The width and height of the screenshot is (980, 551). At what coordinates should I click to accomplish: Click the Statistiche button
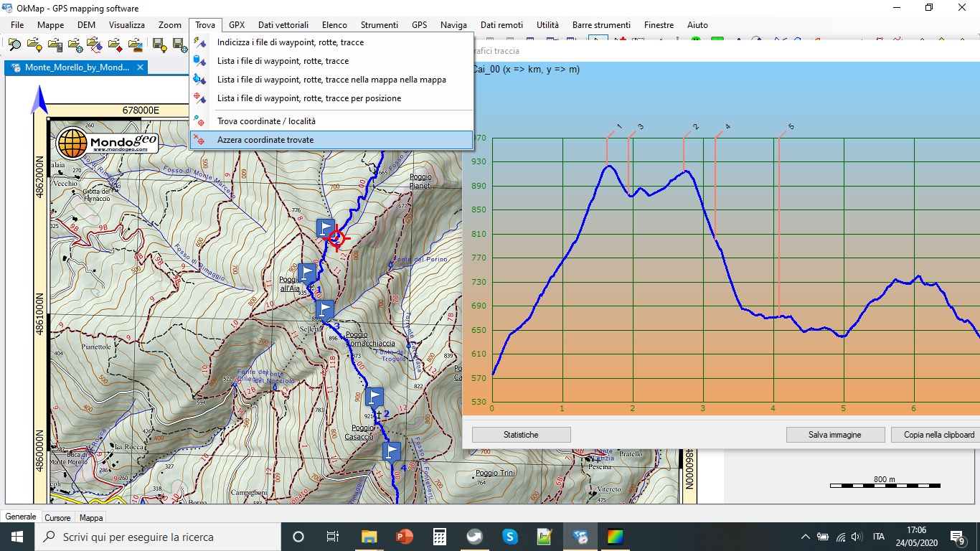521,435
